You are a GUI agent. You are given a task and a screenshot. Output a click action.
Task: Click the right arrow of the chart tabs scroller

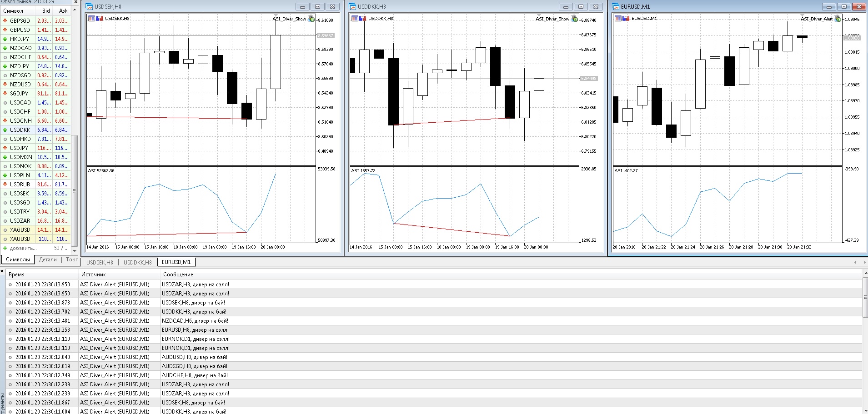pos(864,262)
